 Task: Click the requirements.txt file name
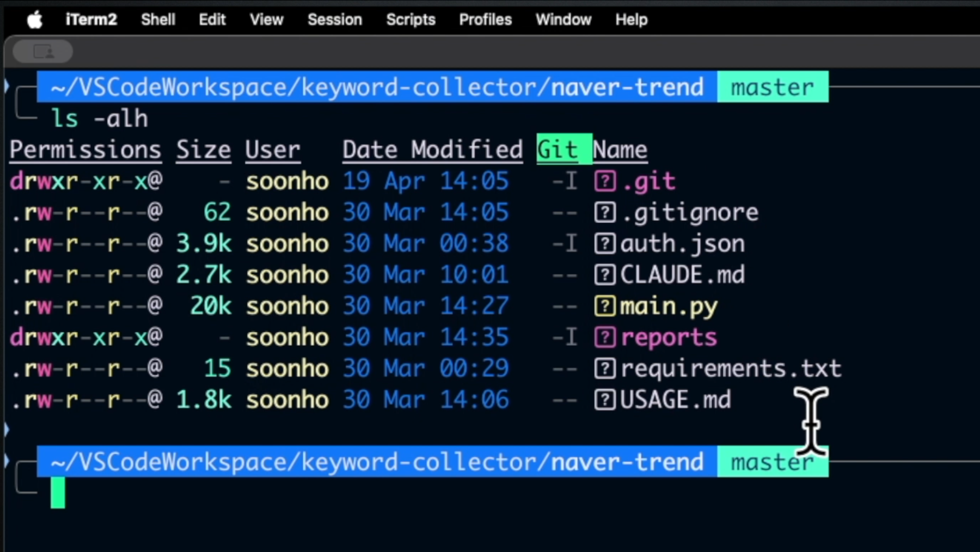coord(731,369)
